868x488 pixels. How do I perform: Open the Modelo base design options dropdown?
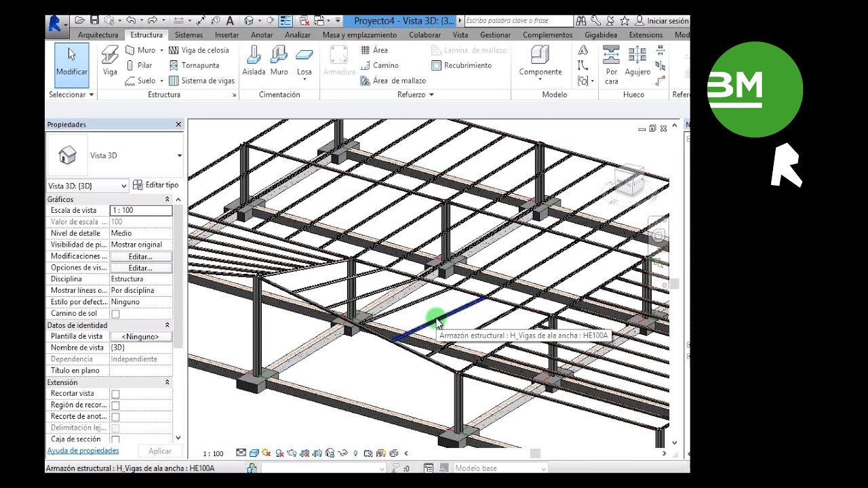pos(499,468)
